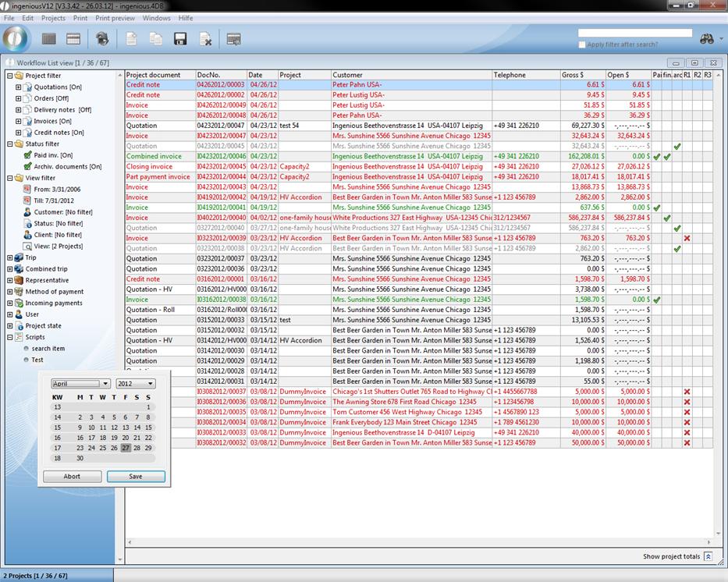728x582 pixels.
Task: Click the round ingenious application logo button
Action: (16, 38)
